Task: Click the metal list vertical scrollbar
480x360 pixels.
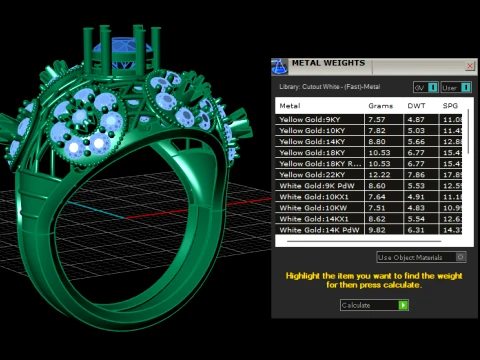Action: point(468,132)
